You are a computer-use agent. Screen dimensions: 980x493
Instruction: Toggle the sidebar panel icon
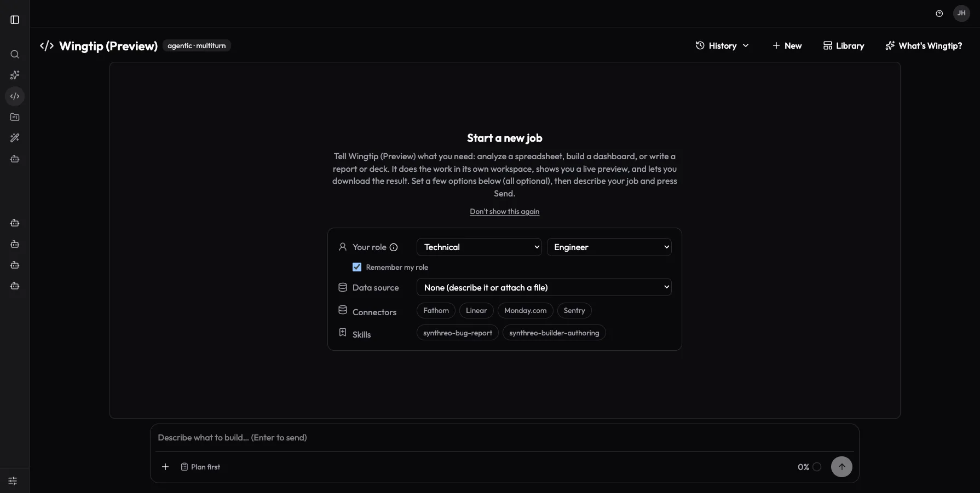tap(15, 20)
